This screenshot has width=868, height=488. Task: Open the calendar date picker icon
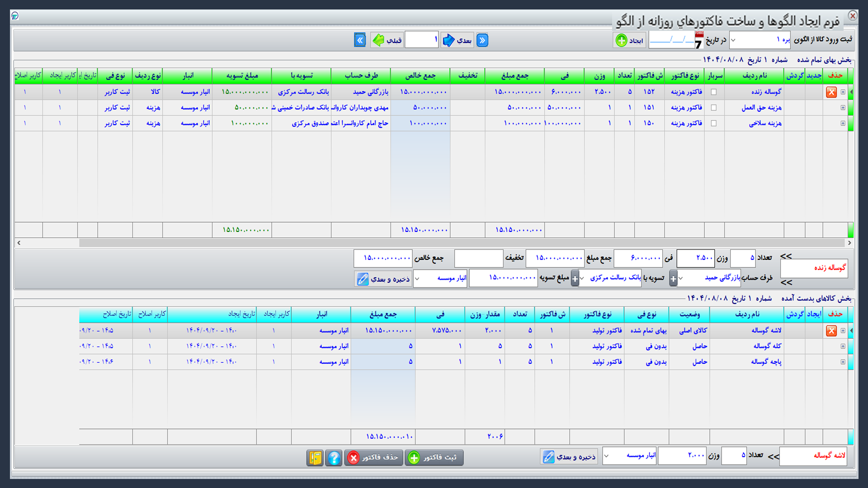tap(699, 40)
